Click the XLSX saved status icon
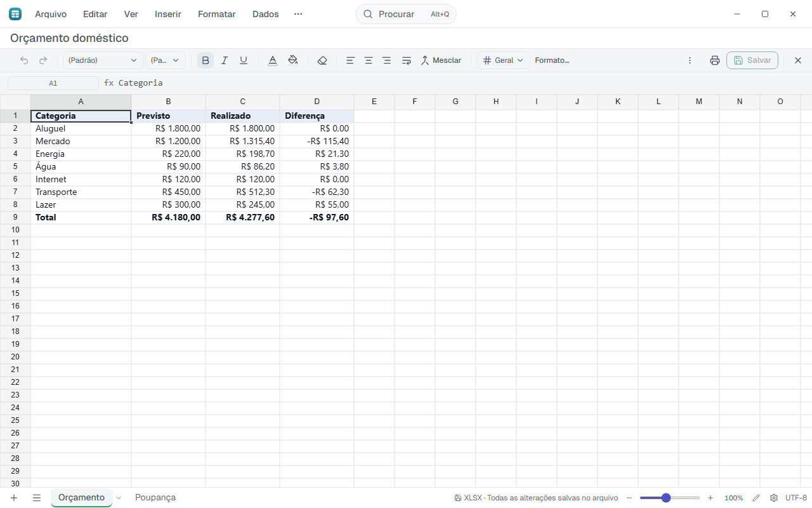812x508 pixels. coord(458,498)
